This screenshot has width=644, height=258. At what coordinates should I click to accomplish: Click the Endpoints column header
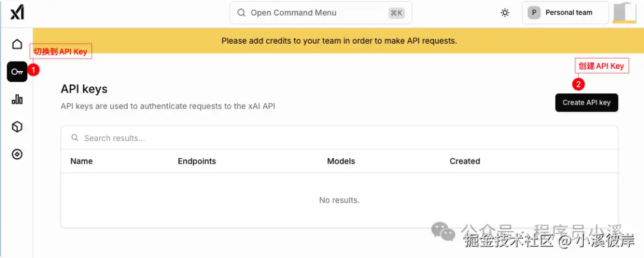(197, 161)
